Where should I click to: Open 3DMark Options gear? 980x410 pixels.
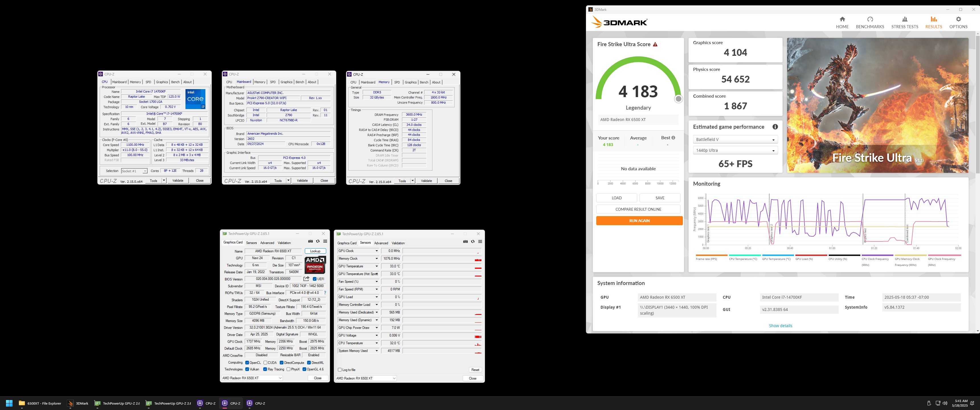958,22
